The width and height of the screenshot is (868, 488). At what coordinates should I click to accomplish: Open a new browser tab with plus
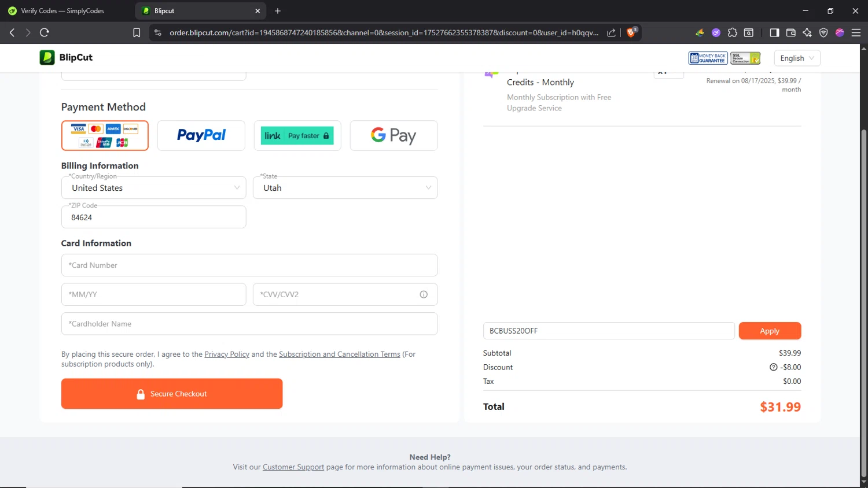278,11
